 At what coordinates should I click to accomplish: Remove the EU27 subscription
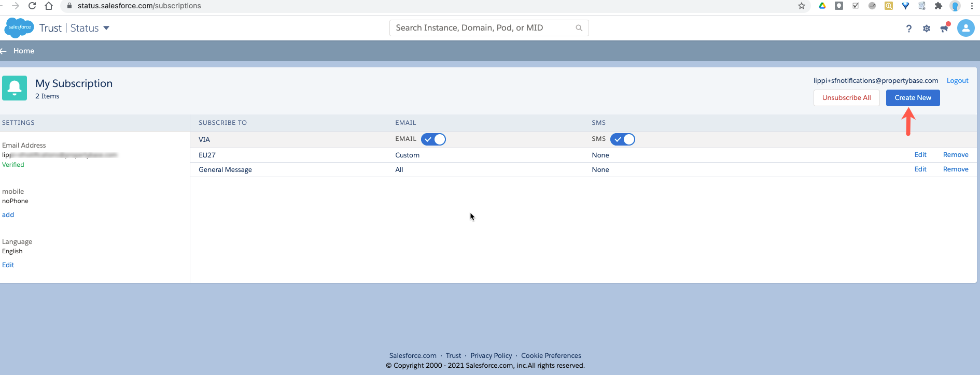tap(956, 155)
